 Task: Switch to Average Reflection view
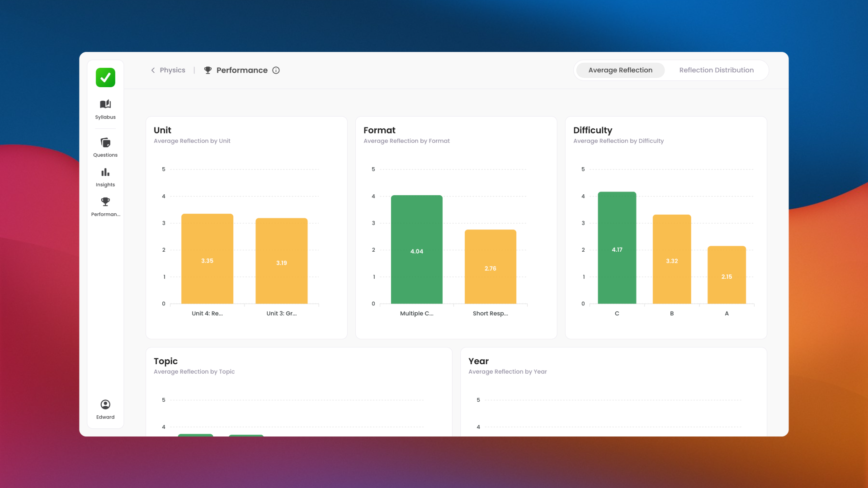pos(620,70)
